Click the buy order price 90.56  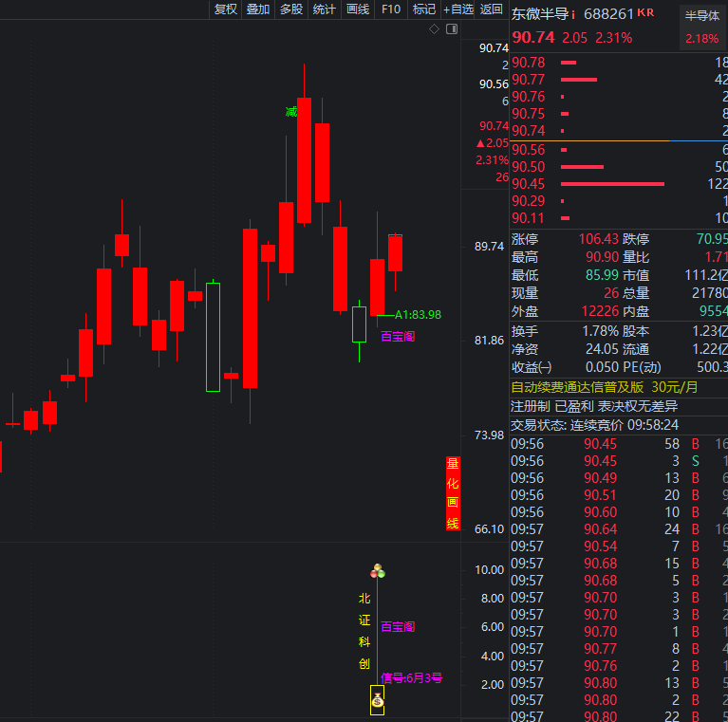[x=529, y=150]
